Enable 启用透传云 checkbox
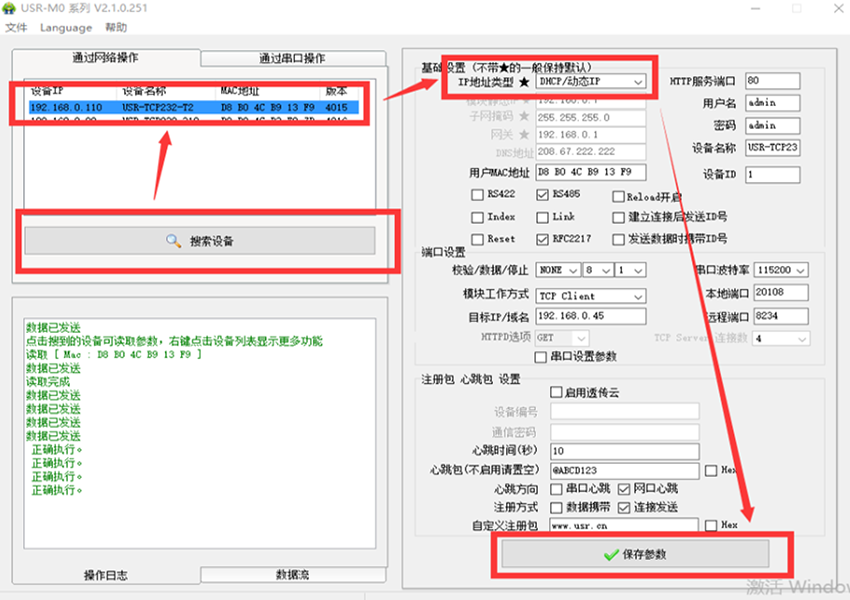This screenshot has height=600, width=850. [x=556, y=393]
